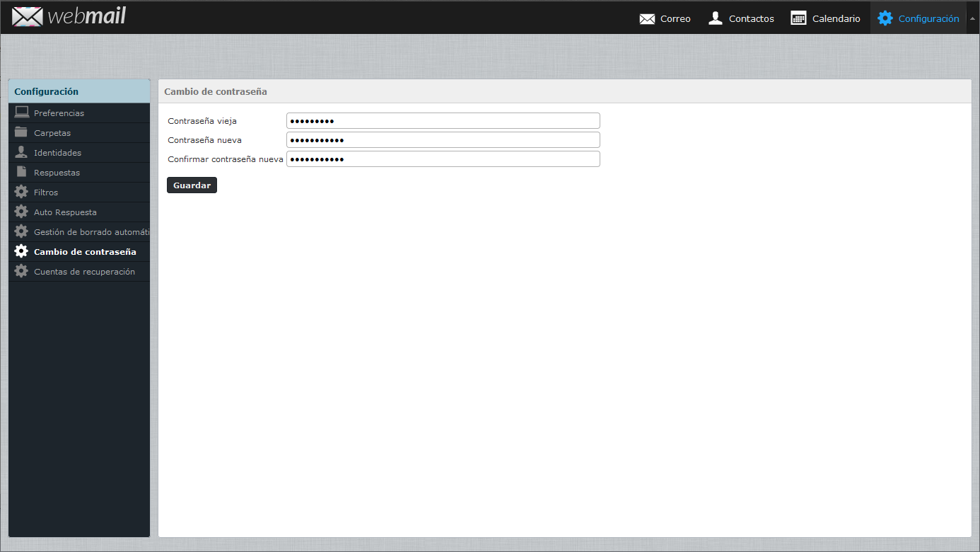Image resolution: width=980 pixels, height=552 pixels.
Task: Switch to the Calendario tab label
Action: tap(836, 19)
